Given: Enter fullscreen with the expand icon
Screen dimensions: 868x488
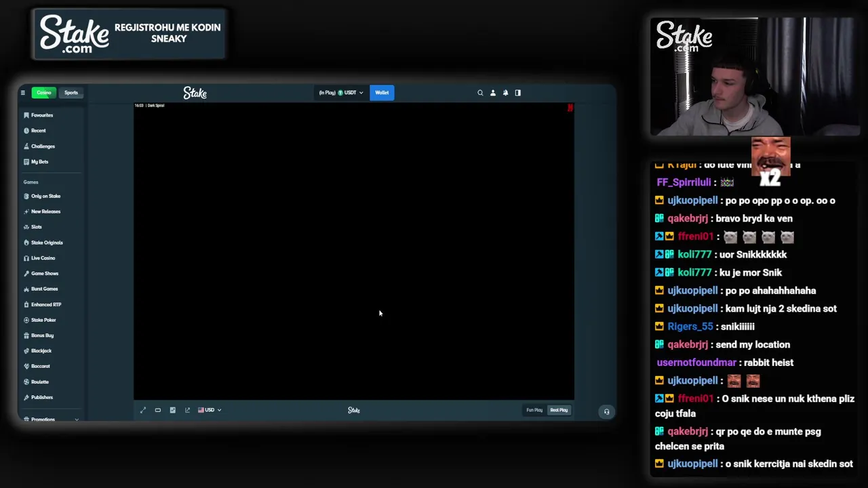Looking at the screenshot, I should coord(143,410).
